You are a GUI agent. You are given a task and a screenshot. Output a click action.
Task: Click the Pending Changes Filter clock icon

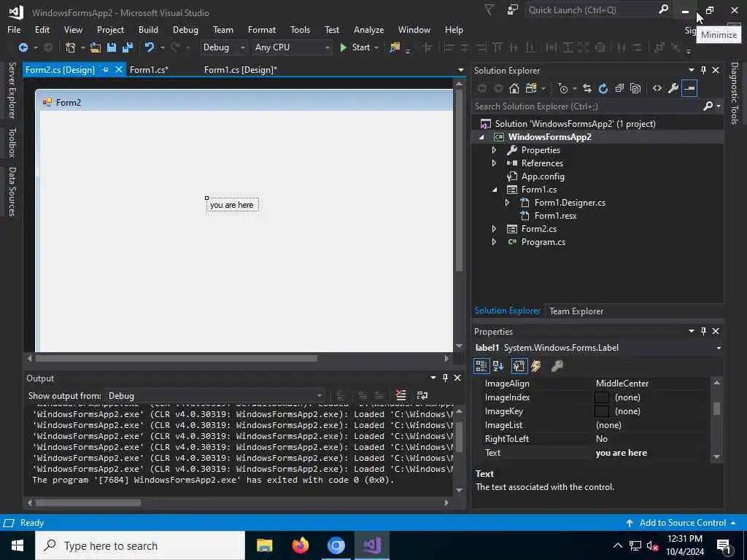coord(563,88)
